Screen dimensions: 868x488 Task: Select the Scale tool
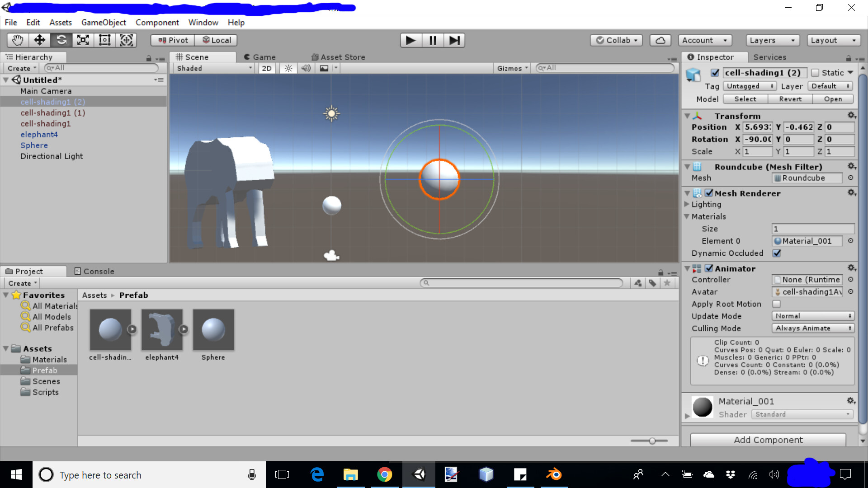pyautogui.click(x=83, y=40)
